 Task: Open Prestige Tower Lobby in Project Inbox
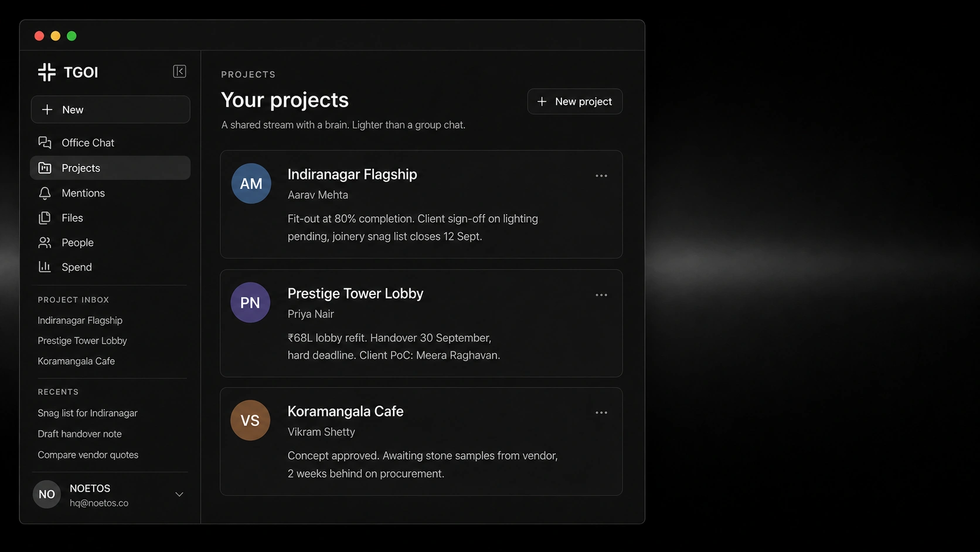[x=83, y=341]
